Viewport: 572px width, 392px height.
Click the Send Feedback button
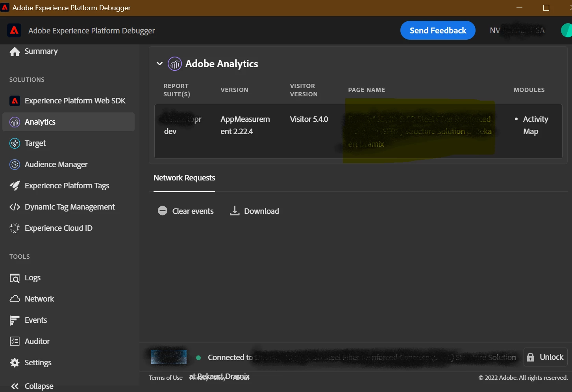438,30
